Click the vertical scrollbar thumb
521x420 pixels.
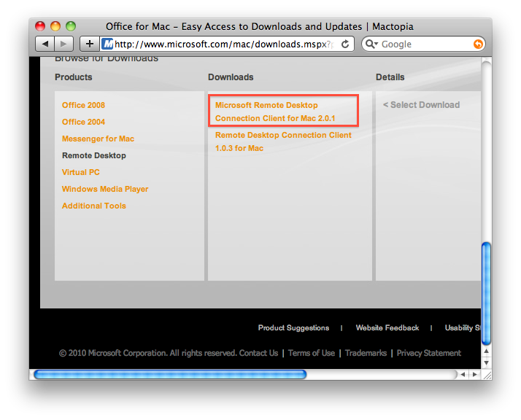click(x=486, y=294)
